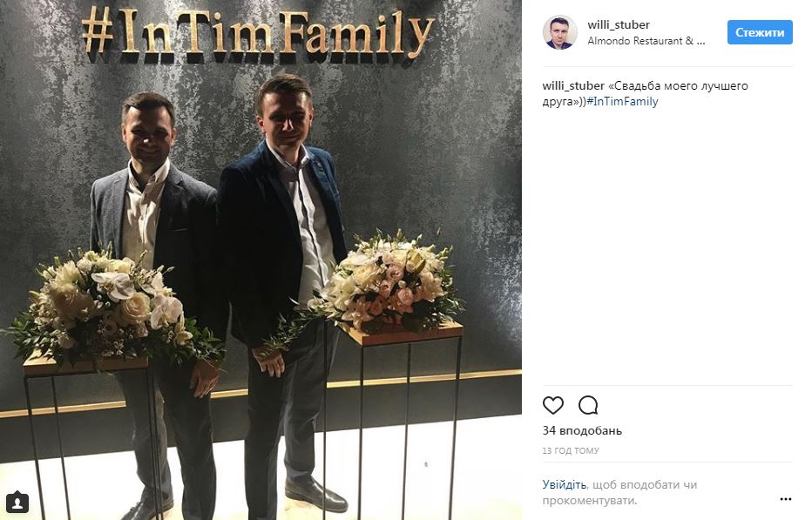Open the #InTimFamily hashtag in the caption
The image size is (812, 520).
point(622,102)
